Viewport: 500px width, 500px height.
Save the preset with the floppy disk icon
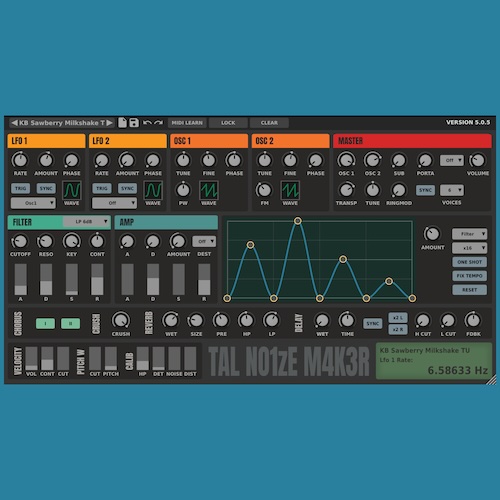point(134,123)
